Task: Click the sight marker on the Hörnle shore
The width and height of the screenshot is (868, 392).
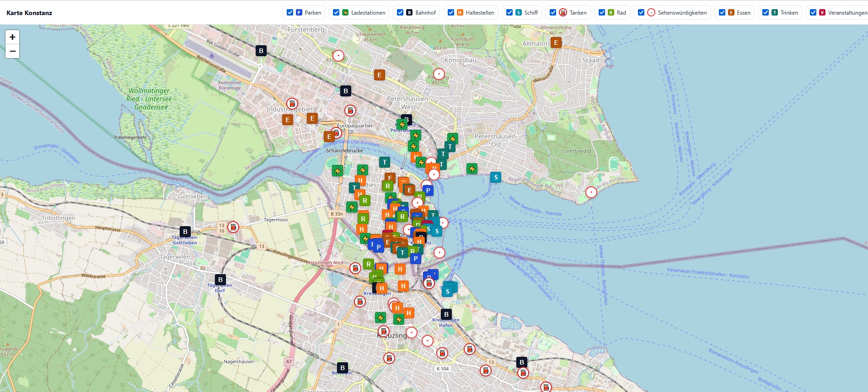Action: (591, 192)
